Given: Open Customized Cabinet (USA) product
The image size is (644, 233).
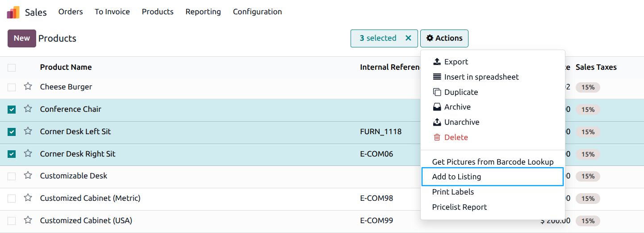Looking at the screenshot, I should point(86,220).
